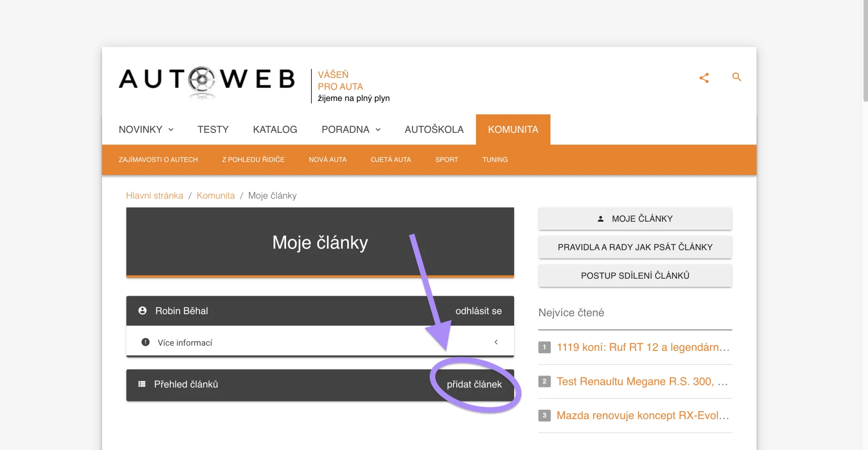Open Nová auta submenu item
This screenshot has height=450, width=868.
(x=328, y=160)
